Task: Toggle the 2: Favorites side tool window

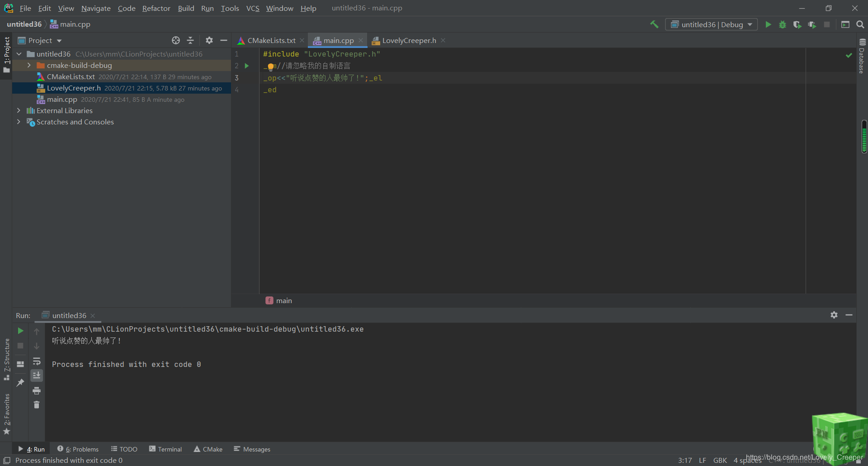Action: pos(6,414)
